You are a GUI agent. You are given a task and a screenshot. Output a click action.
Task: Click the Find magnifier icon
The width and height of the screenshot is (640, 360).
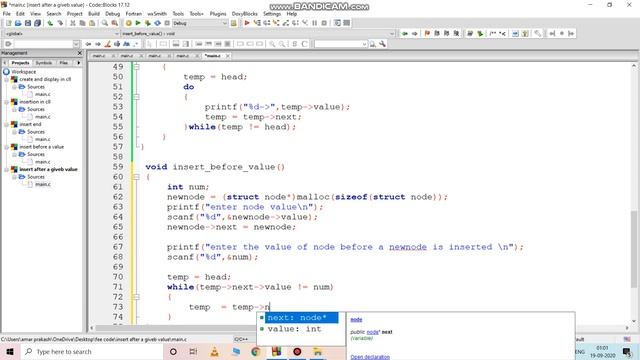point(105,23)
